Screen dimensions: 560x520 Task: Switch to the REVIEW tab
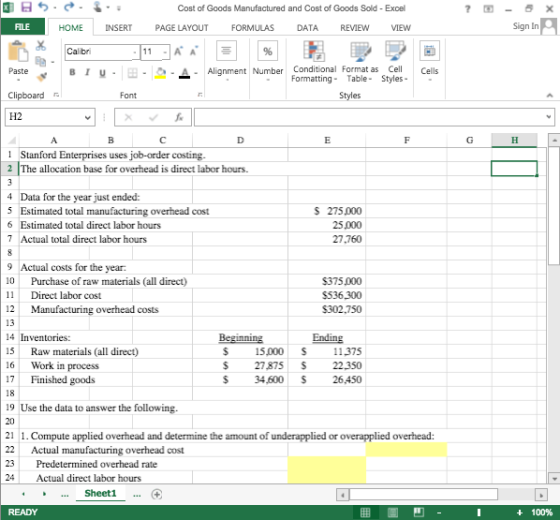click(x=355, y=28)
